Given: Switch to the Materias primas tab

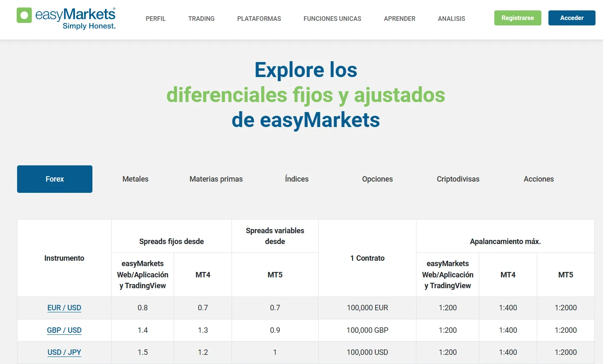Looking at the screenshot, I should pyautogui.click(x=216, y=179).
